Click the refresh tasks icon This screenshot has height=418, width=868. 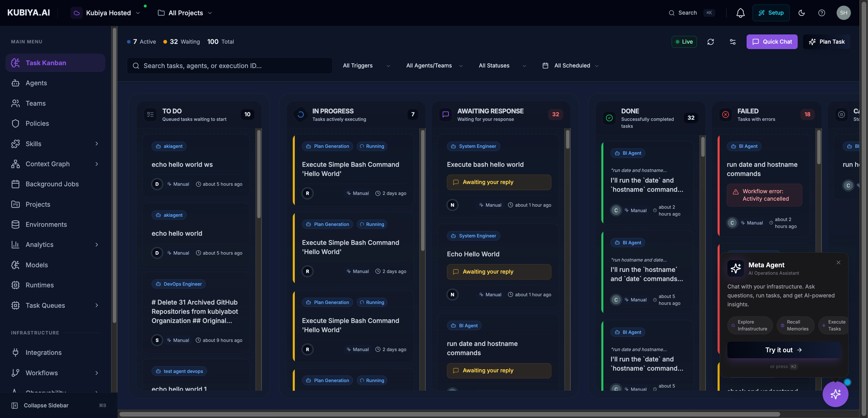[x=710, y=42]
